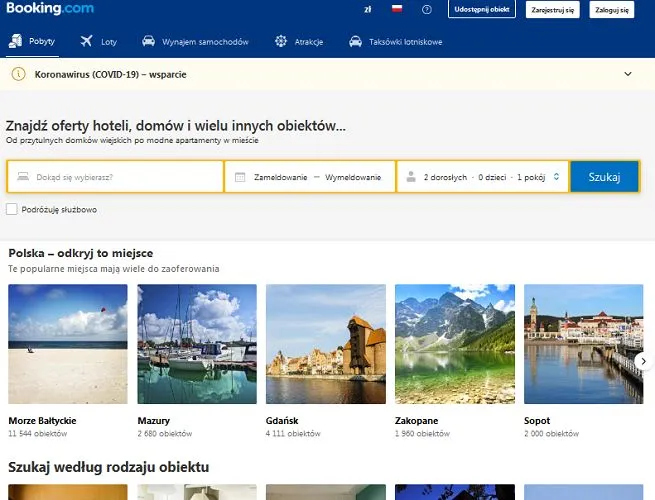Open the Zakopane mountain lake photo
The image size is (655, 500).
tap(455, 344)
